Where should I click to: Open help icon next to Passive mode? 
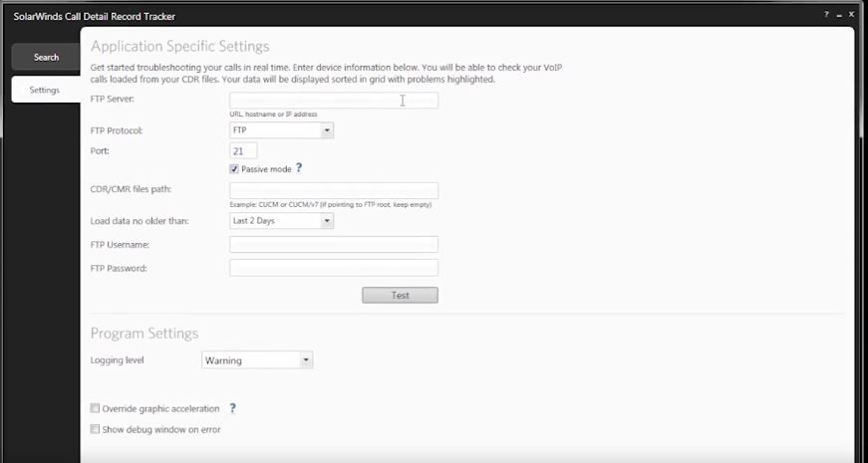[x=299, y=167]
